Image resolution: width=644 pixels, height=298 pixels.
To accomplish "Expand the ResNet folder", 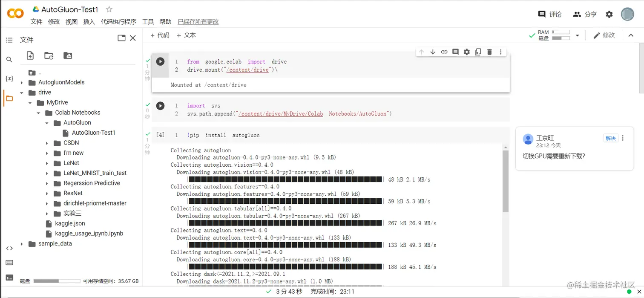I will (x=47, y=193).
